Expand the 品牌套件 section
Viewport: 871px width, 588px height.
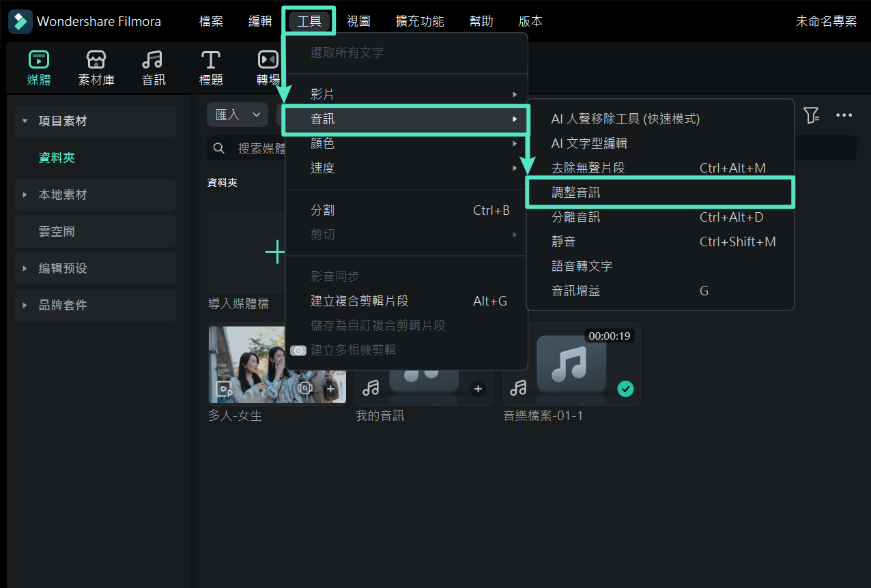25,306
